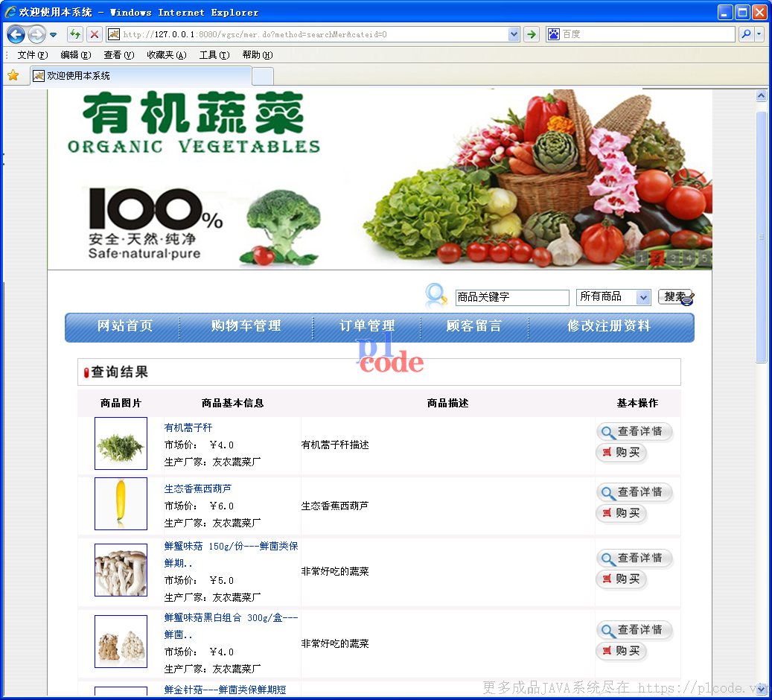Click 查看详情 for 生态香蕉西葫芦
The image size is (772, 700).
[x=634, y=492]
